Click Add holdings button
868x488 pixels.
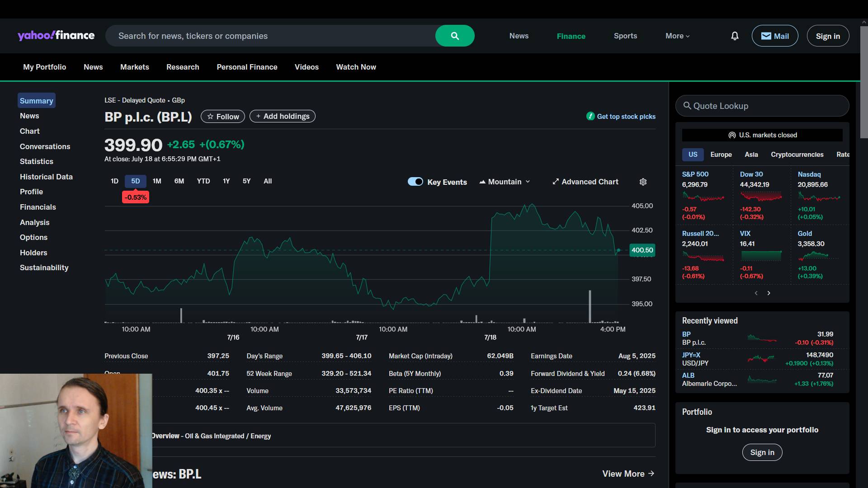coord(283,117)
